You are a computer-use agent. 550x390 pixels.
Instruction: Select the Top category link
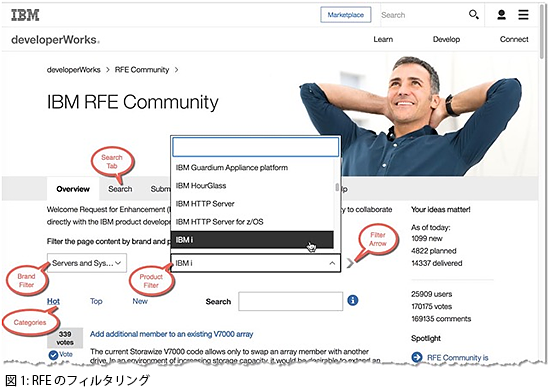click(x=96, y=301)
